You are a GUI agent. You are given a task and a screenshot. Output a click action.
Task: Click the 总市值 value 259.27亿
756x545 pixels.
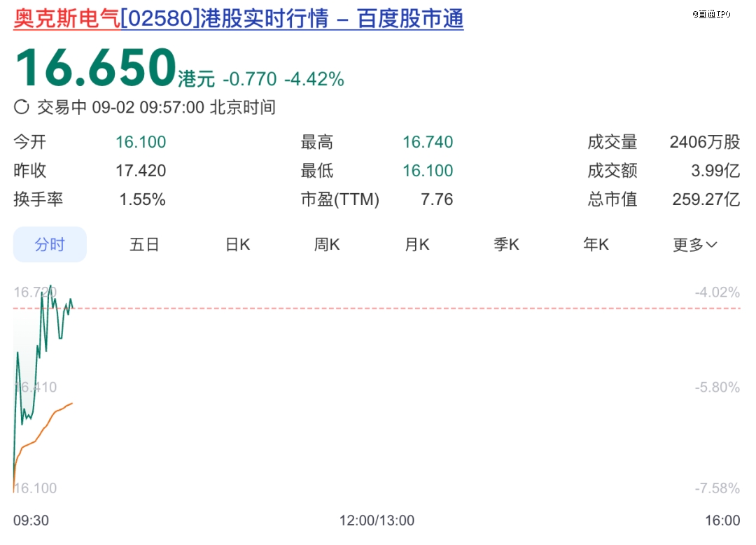706,199
